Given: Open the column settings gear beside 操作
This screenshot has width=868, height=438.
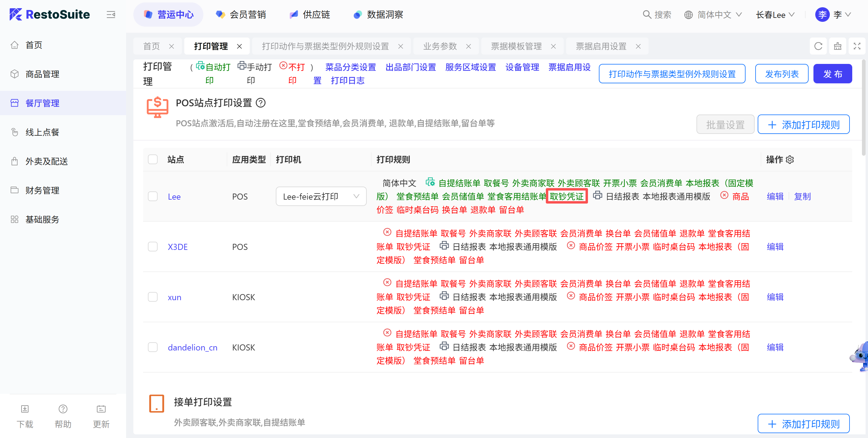Looking at the screenshot, I should click(x=790, y=160).
